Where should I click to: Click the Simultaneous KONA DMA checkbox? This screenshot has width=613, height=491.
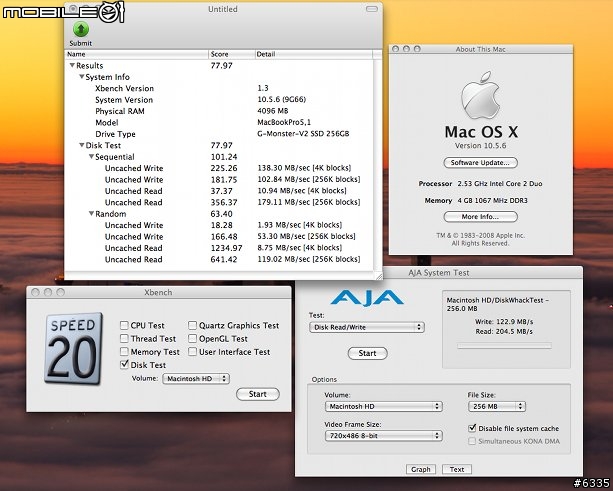click(472, 441)
